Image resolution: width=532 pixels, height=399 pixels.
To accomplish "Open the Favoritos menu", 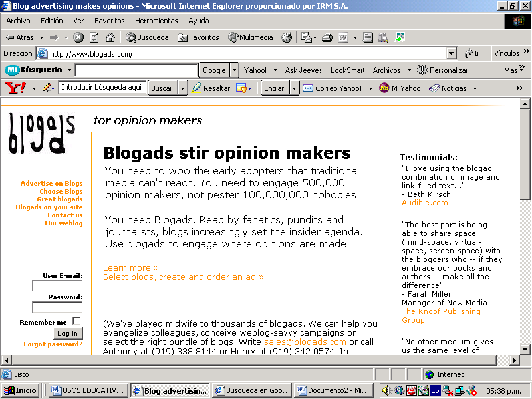I will click(109, 21).
